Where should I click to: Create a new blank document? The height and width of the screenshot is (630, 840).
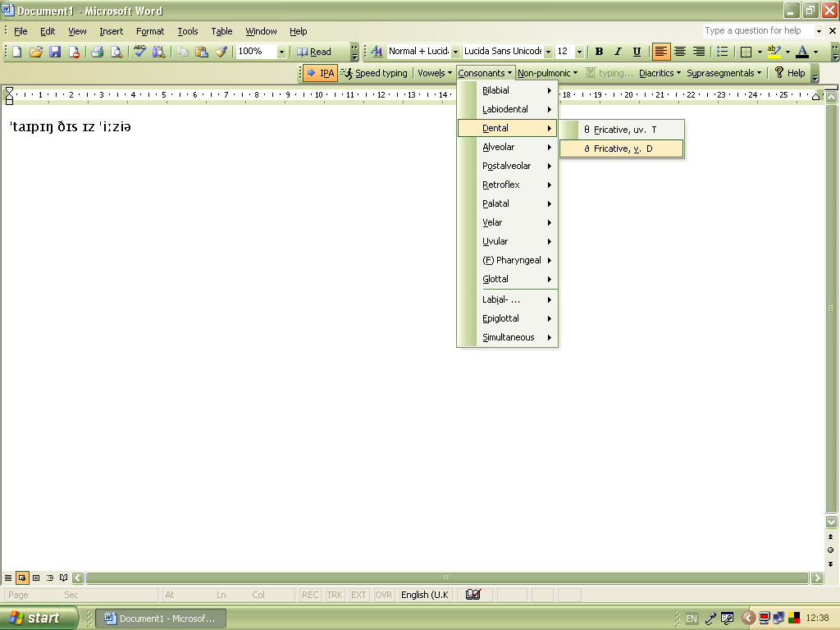pyautogui.click(x=15, y=51)
